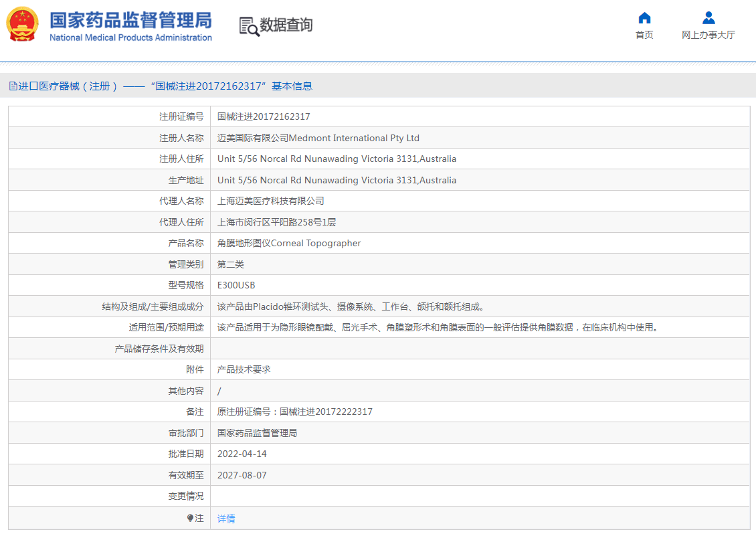Viewport: 756px width, 536px height.
Task: Click 网上办事大厅 text link
Action: pos(708,35)
